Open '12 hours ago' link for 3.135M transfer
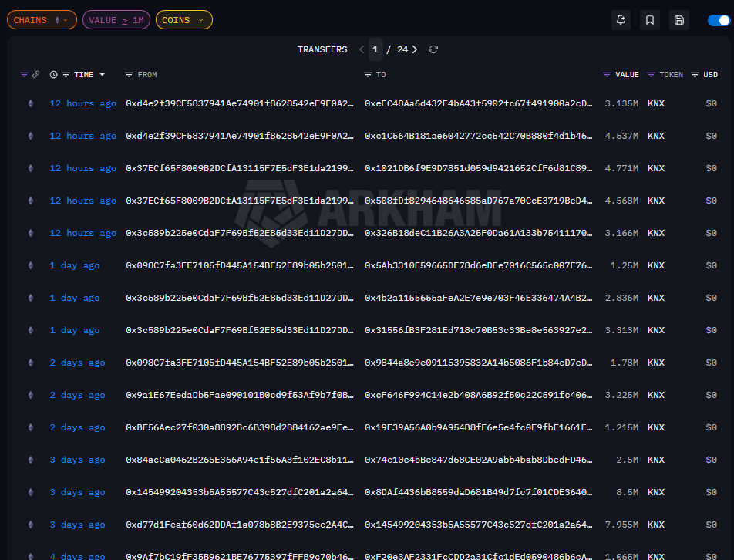Image resolution: width=734 pixels, height=560 pixels. click(x=82, y=103)
